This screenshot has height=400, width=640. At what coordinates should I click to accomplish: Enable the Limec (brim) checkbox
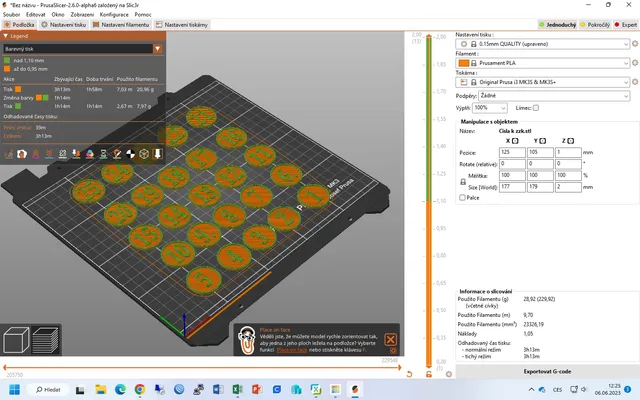[x=536, y=108]
